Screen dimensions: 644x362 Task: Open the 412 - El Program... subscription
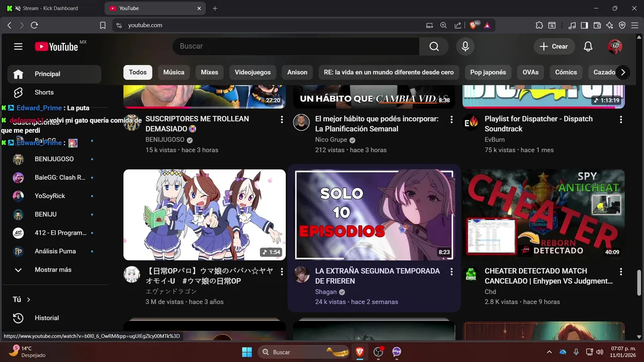[54, 233]
